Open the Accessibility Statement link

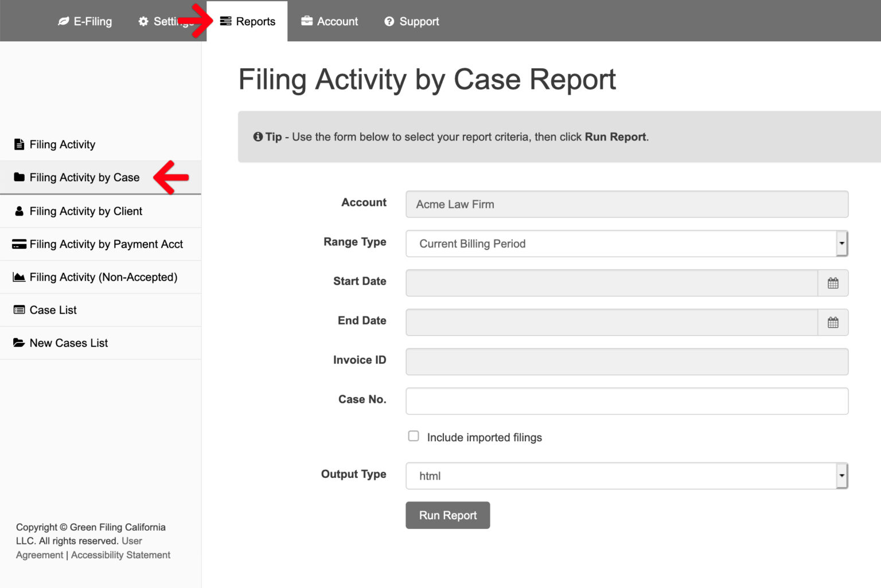click(x=120, y=554)
